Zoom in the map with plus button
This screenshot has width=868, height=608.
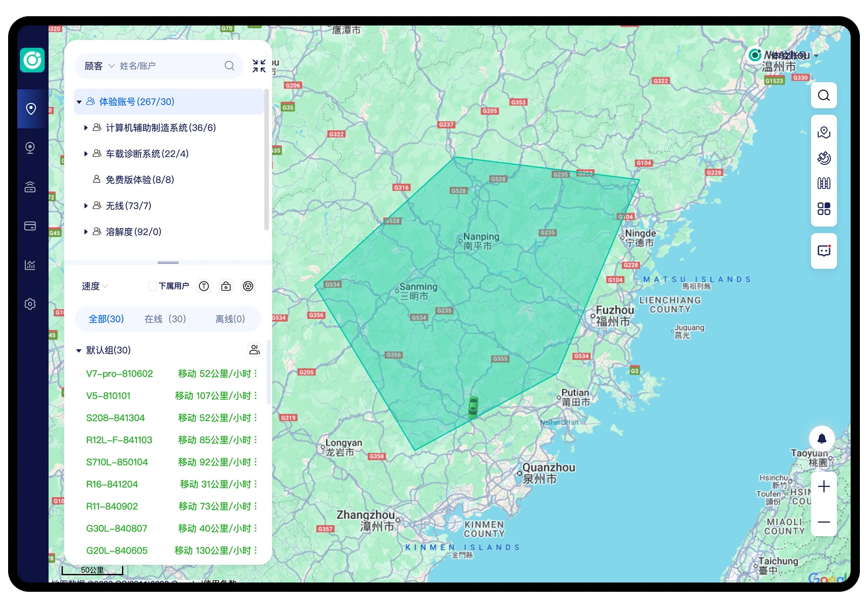click(x=823, y=486)
